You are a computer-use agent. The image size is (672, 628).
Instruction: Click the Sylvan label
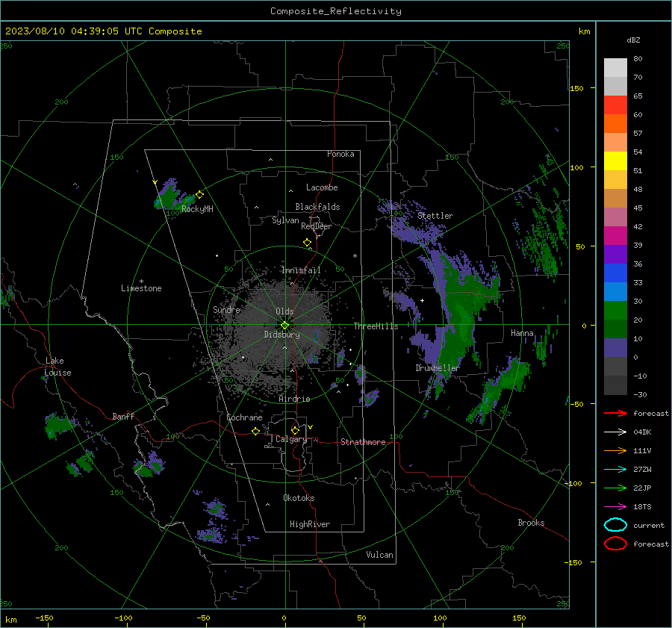tap(285, 221)
